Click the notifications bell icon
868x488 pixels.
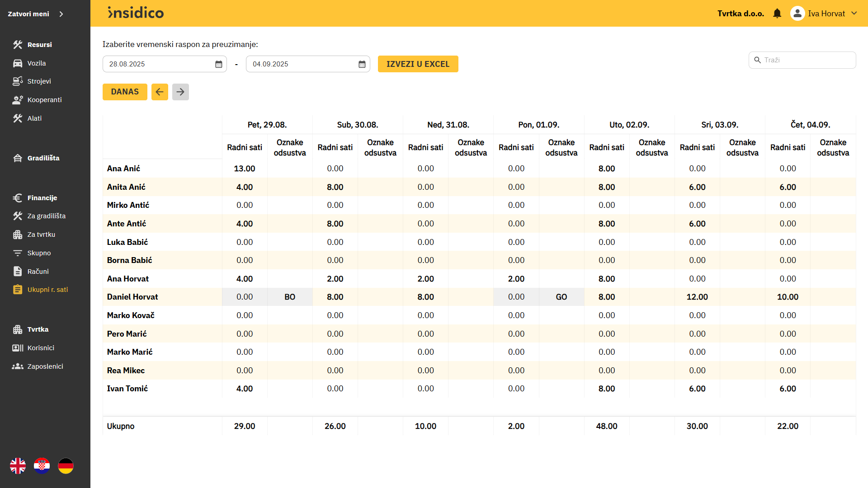point(777,14)
